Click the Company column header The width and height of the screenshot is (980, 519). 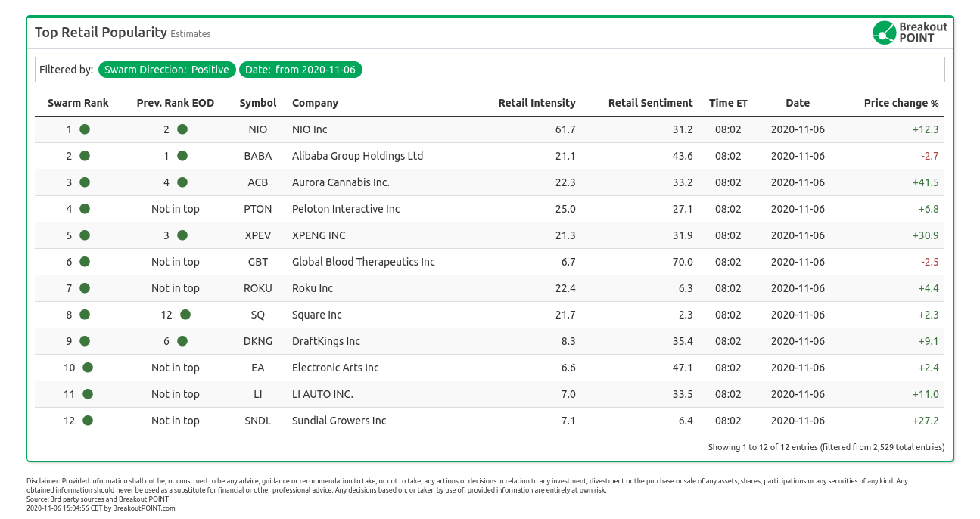315,103
